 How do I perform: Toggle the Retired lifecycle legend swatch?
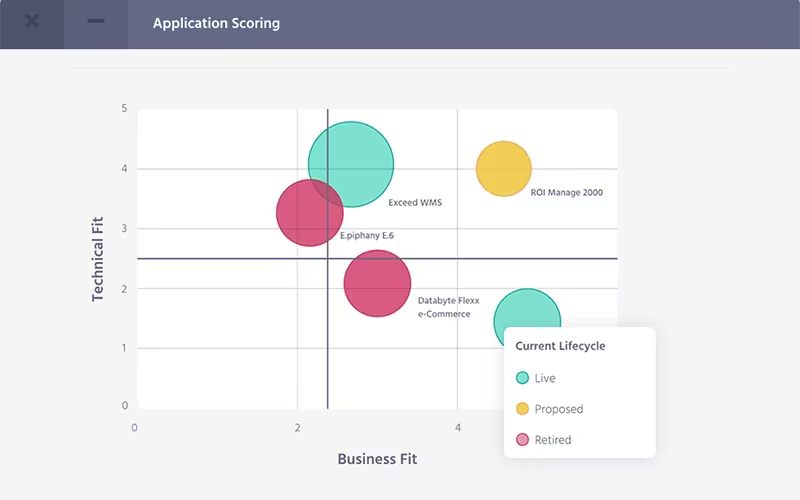tap(522, 439)
